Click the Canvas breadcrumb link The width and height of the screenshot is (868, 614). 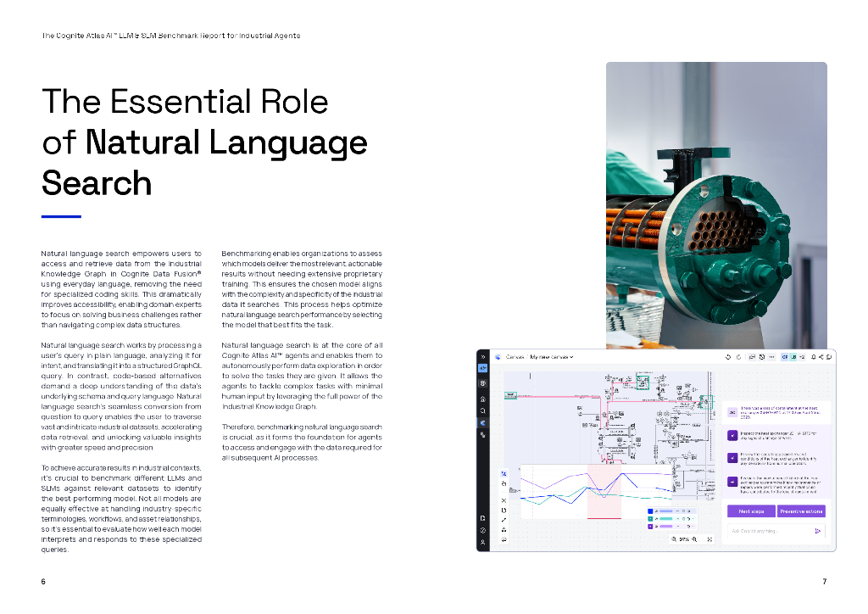[x=515, y=357]
